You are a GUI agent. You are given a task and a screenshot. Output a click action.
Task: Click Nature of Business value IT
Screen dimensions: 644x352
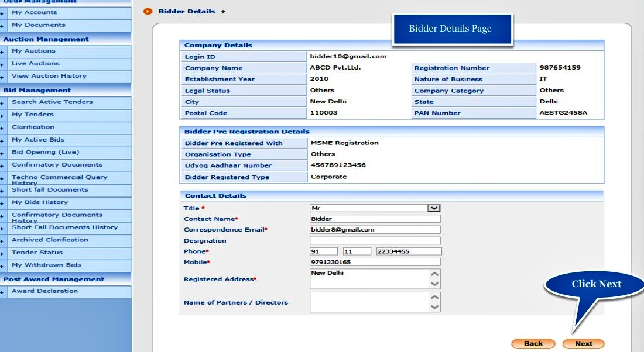(x=543, y=79)
